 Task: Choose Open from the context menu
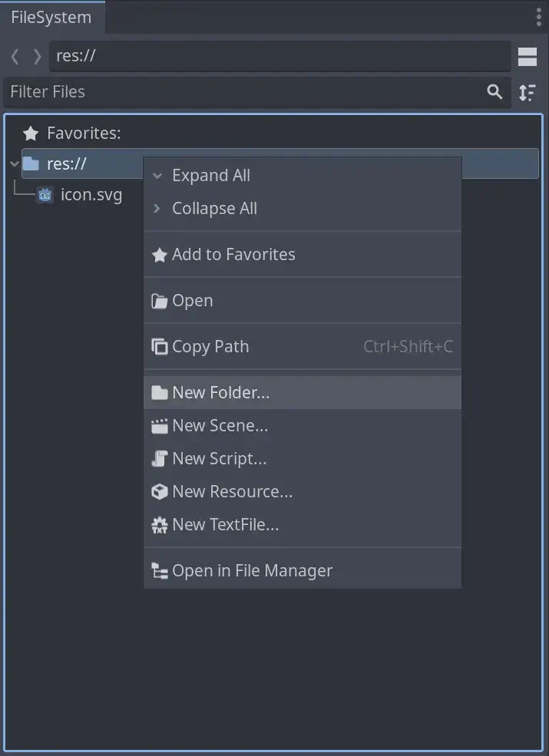point(303,300)
